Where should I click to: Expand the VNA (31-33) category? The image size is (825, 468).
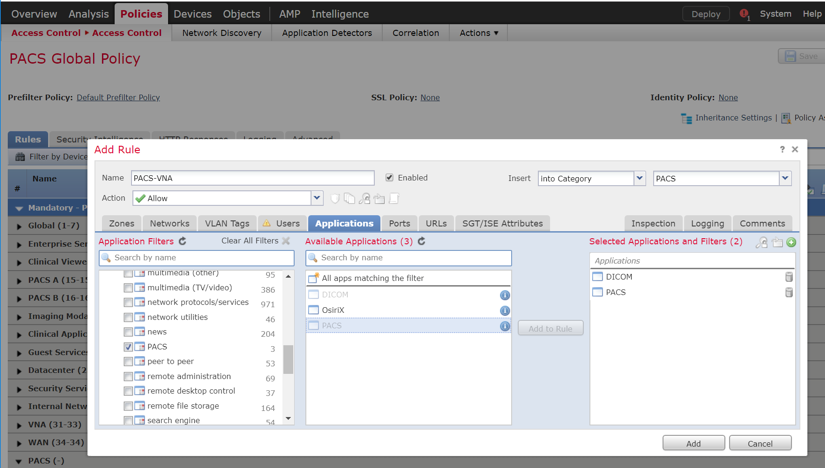[19, 425]
